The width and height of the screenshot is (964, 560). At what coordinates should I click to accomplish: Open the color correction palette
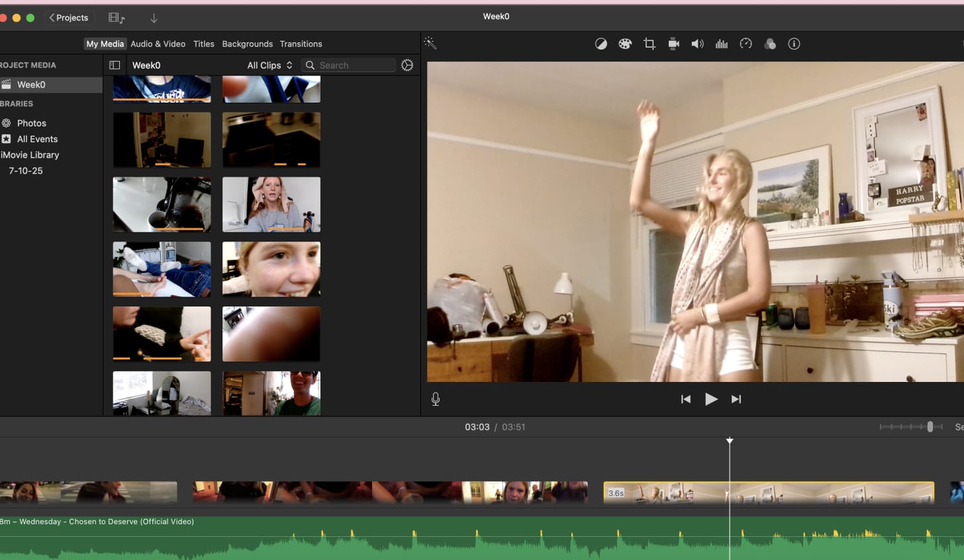[x=625, y=44]
